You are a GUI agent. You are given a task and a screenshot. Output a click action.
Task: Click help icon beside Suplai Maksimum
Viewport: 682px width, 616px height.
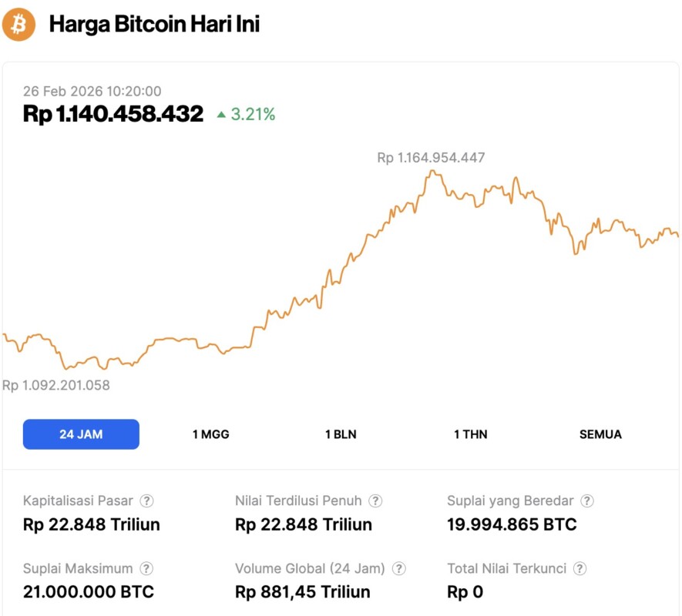(x=146, y=568)
